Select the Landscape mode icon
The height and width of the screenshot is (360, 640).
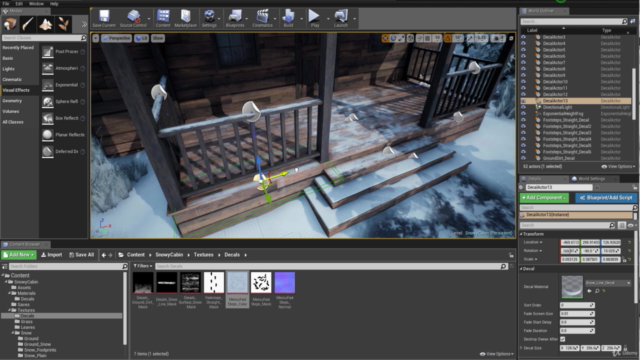(x=46, y=24)
